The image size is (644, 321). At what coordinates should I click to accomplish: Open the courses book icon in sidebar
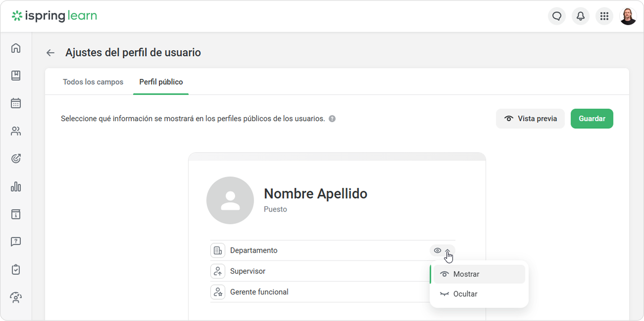pos(16,76)
